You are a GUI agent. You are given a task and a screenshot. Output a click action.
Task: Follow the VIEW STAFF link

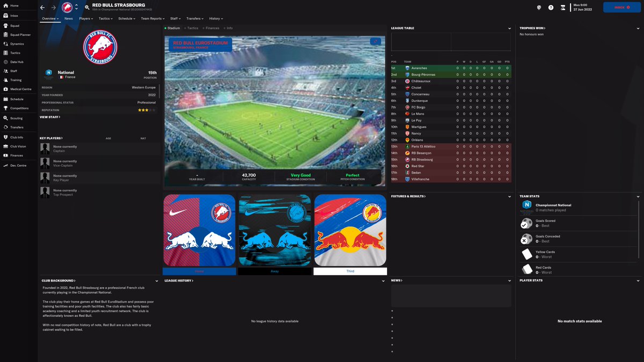(50, 117)
